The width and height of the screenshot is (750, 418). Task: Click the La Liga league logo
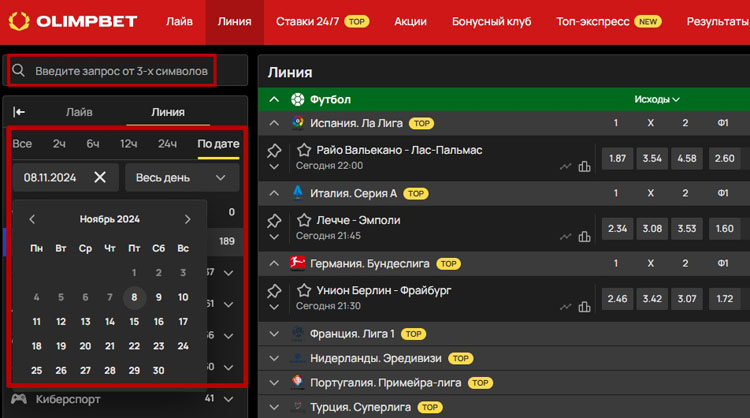tap(298, 122)
